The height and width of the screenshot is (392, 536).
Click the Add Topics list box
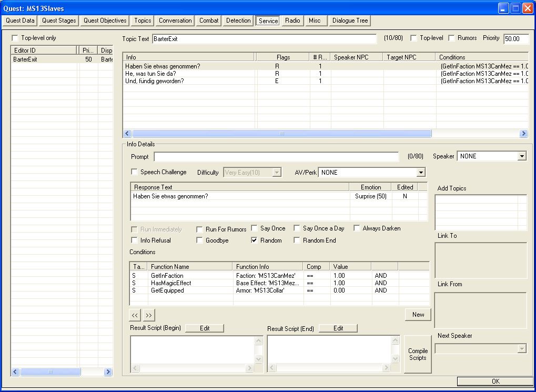click(x=481, y=212)
